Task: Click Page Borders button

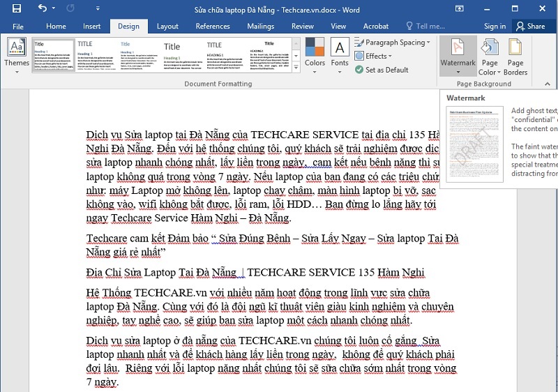Action: [x=515, y=56]
